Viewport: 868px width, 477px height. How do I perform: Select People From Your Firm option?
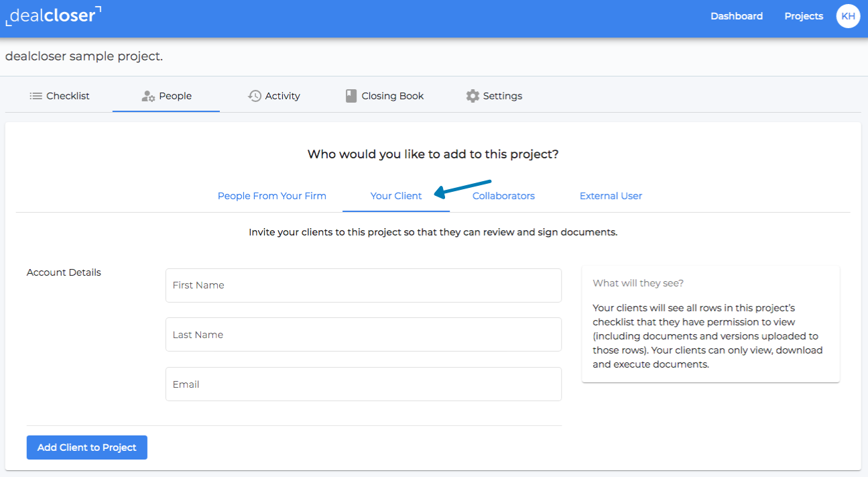272,196
